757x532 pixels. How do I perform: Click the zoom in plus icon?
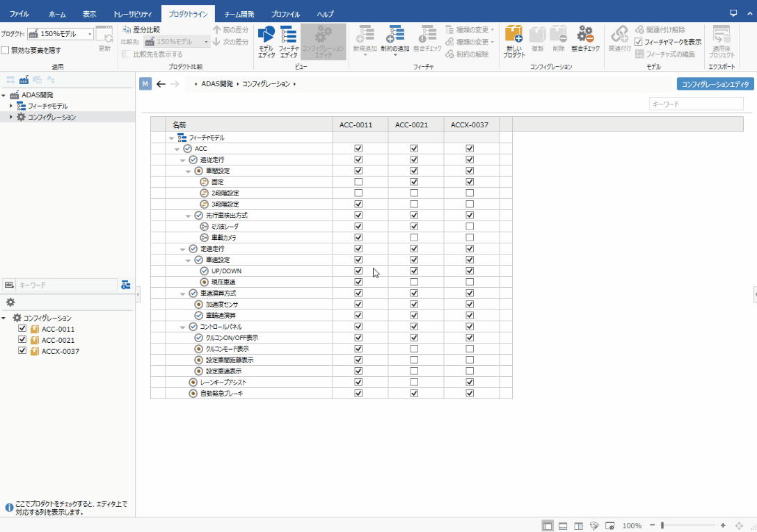(723, 526)
